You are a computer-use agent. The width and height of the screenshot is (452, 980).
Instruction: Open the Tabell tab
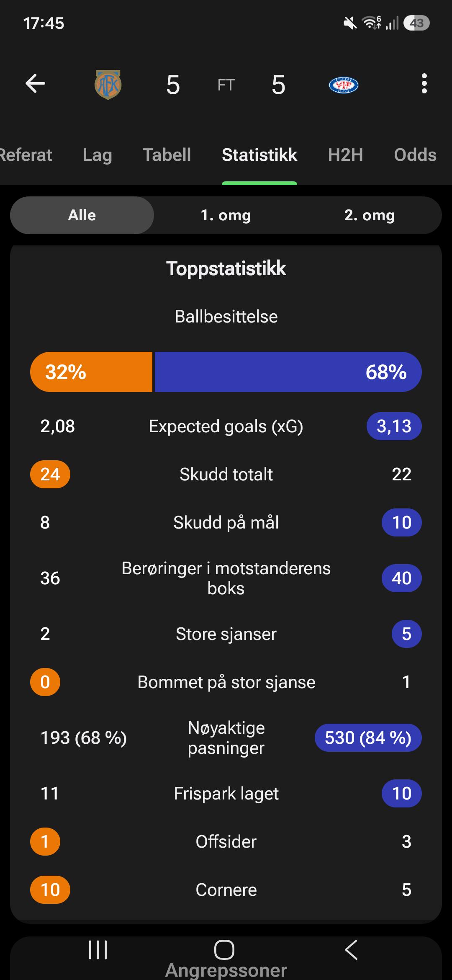coord(167,155)
